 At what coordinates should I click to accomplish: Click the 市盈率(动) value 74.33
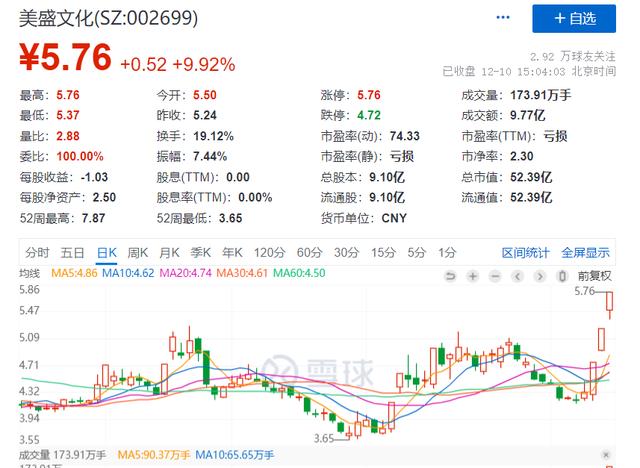404,136
